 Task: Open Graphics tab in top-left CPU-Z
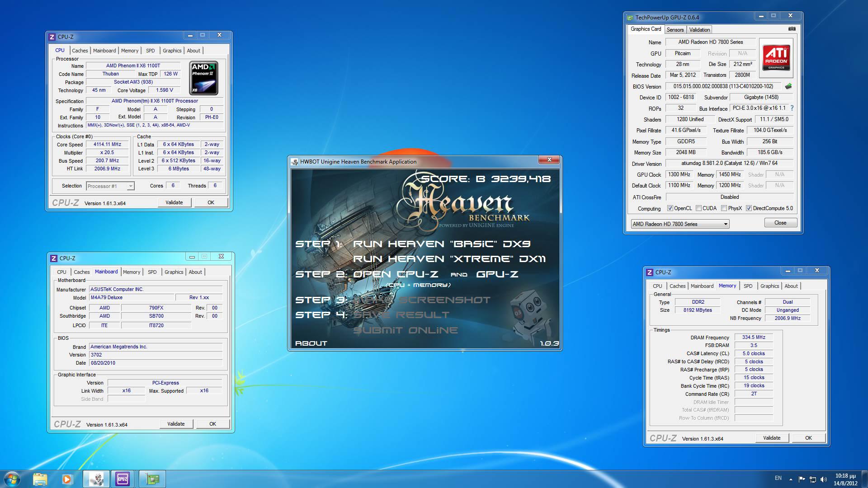(x=172, y=51)
